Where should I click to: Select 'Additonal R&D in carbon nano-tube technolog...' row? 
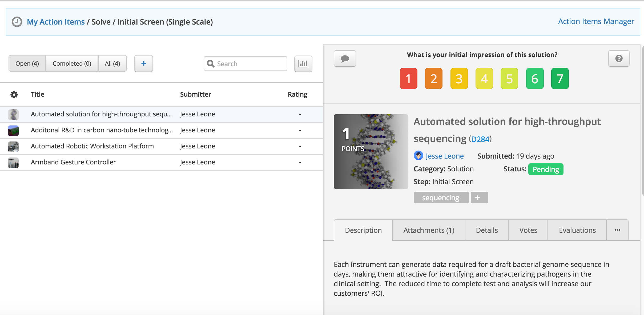point(162,131)
